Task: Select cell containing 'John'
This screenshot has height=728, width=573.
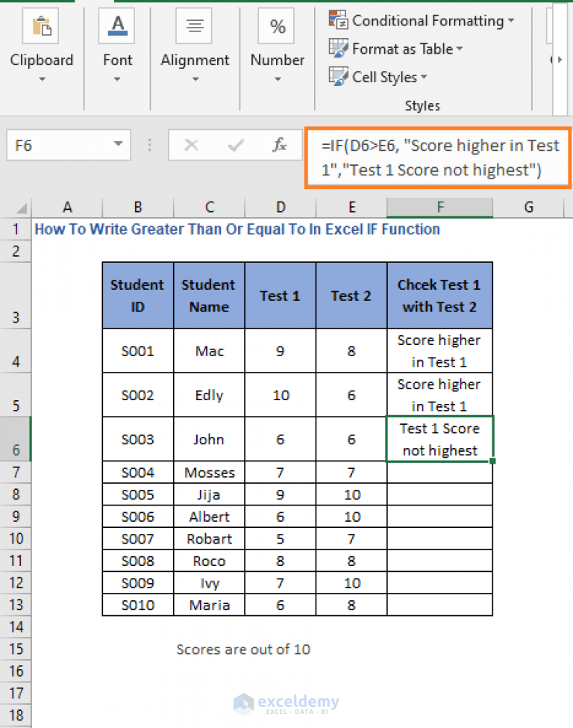Action: pyautogui.click(x=209, y=439)
